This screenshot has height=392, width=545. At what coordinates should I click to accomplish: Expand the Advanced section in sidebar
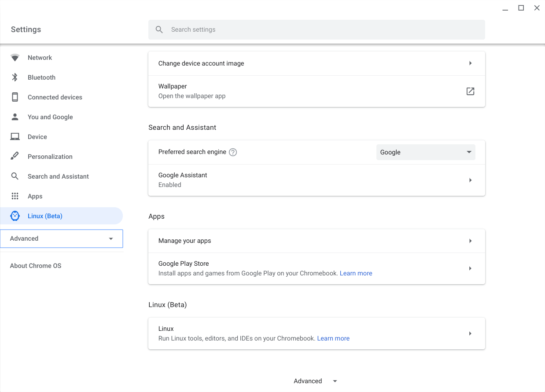click(62, 238)
